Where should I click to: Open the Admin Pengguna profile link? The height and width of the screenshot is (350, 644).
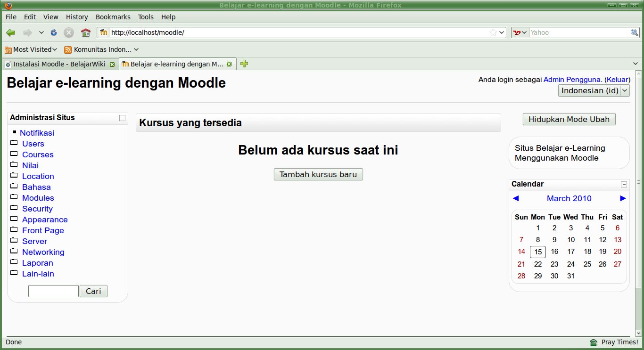click(x=572, y=80)
